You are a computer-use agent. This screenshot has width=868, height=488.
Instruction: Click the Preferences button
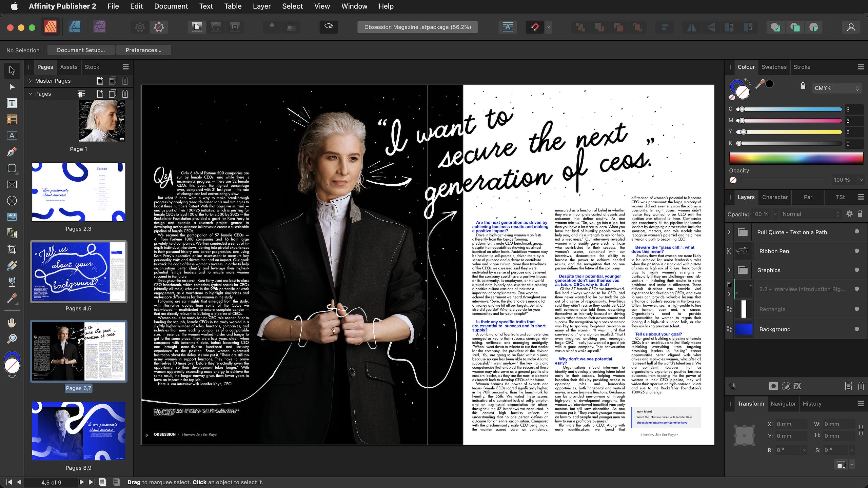142,50
